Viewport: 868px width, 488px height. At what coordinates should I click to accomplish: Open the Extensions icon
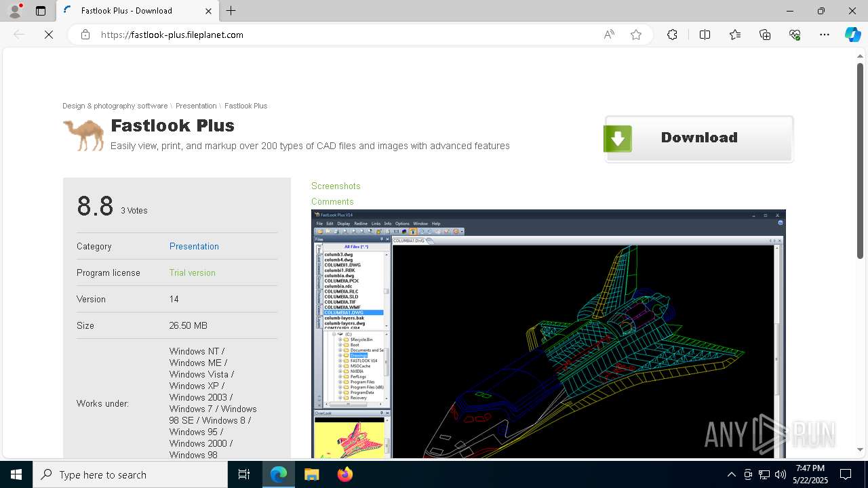(672, 35)
